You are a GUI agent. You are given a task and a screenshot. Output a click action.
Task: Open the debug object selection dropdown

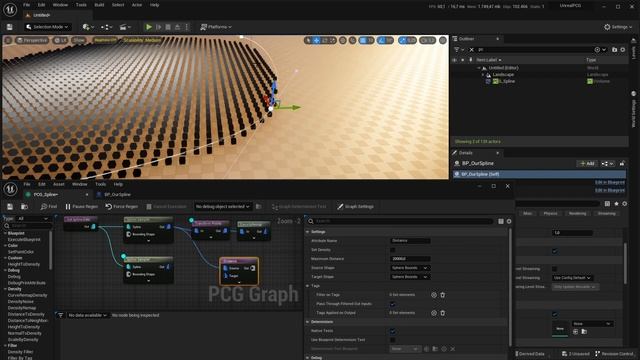coord(222,207)
